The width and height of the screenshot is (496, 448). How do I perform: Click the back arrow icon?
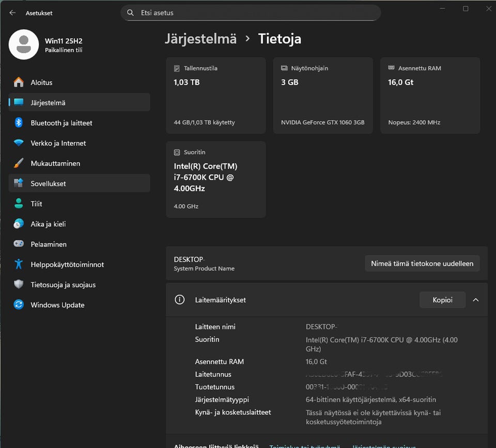click(x=12, y=12)
